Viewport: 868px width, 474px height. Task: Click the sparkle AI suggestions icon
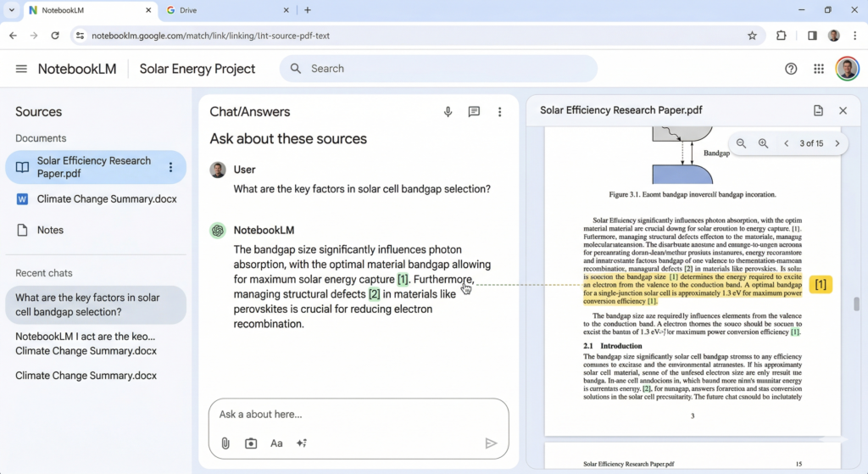coord(302,443)
